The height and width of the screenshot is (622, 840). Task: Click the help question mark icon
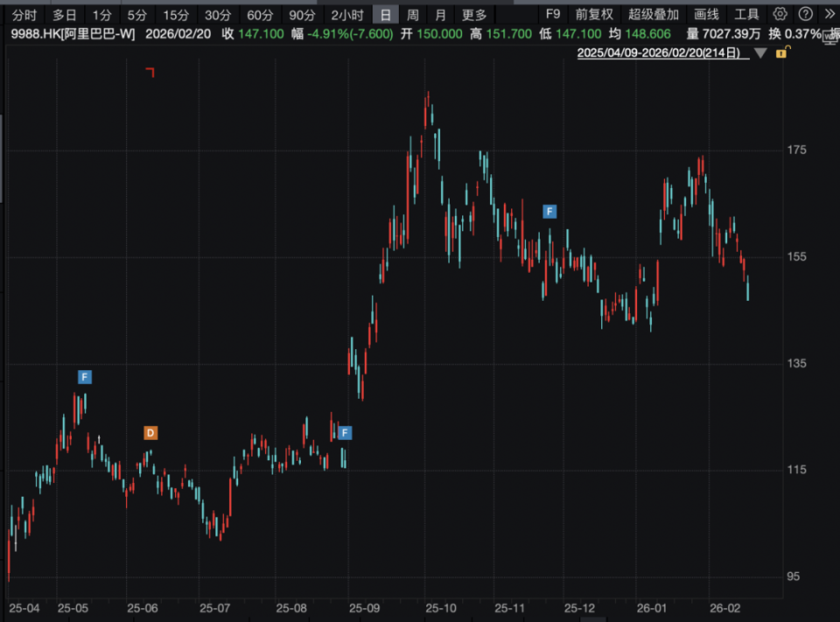(x=805, y=14)
